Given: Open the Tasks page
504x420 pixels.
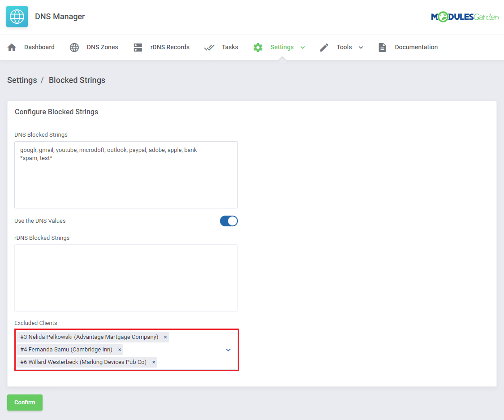Looking at the screenshot, I should [x=230, y=47].
